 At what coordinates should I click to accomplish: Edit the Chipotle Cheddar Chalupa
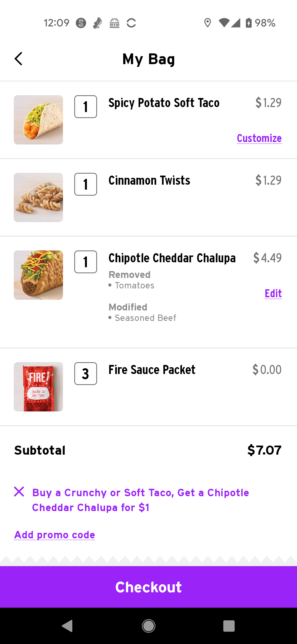[x=273, y=293]
